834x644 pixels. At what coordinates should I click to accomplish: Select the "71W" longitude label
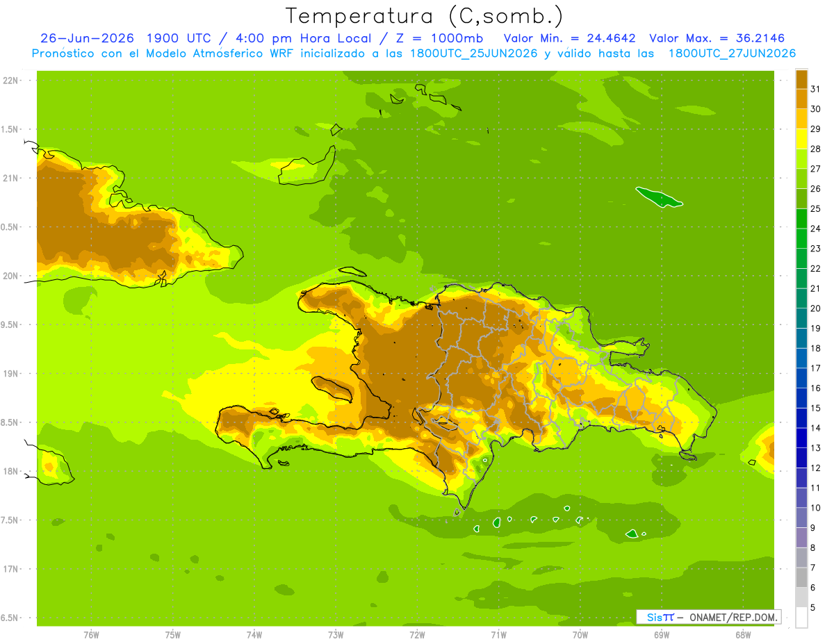[498, 635]
